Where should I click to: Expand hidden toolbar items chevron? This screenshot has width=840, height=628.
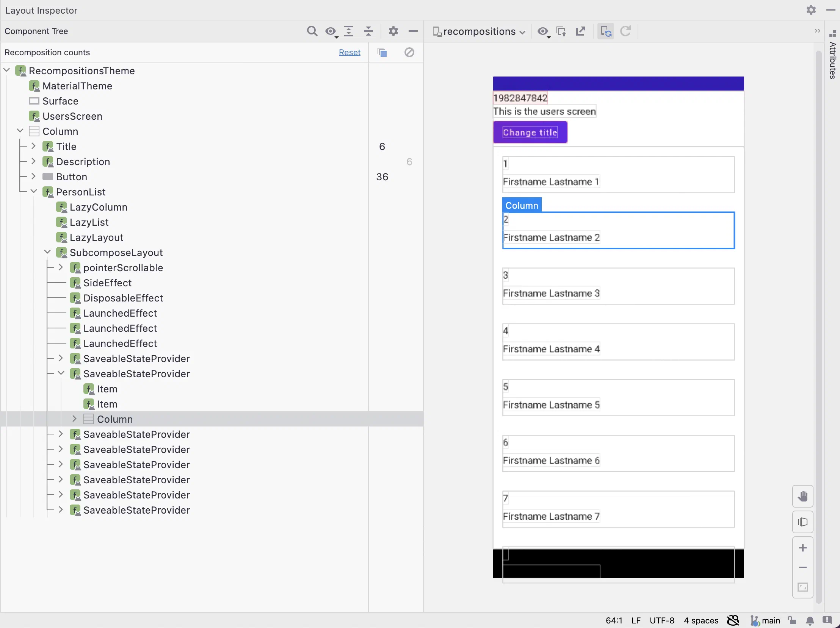(x=818, y=31)
